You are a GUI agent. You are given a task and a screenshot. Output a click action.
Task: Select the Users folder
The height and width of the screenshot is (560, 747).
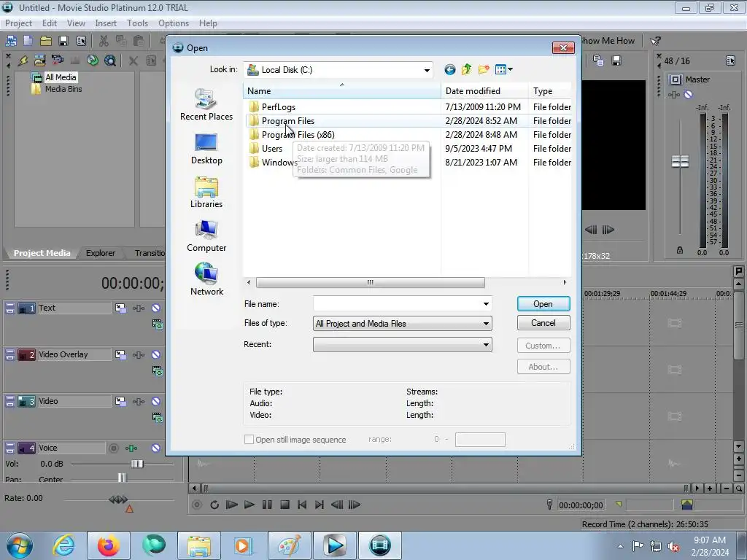pyautogui.click(x=271, y=149)
